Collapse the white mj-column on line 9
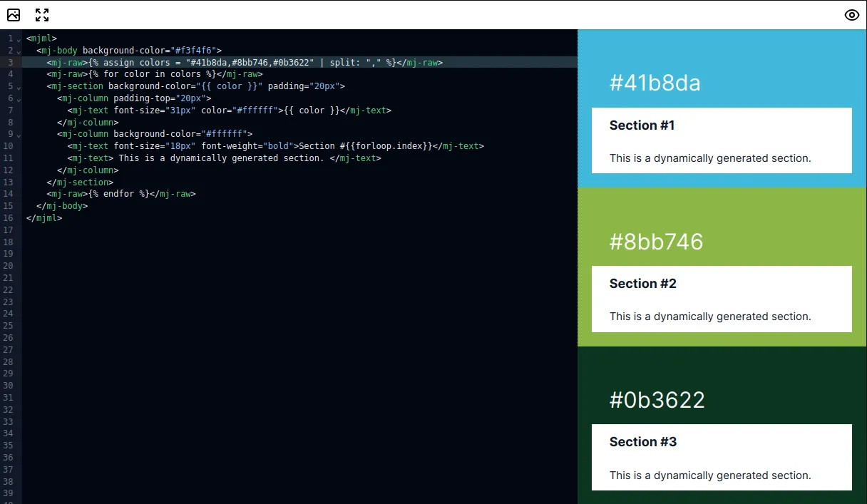The height and width of the screenshot is (504, 867). [19, 135]
